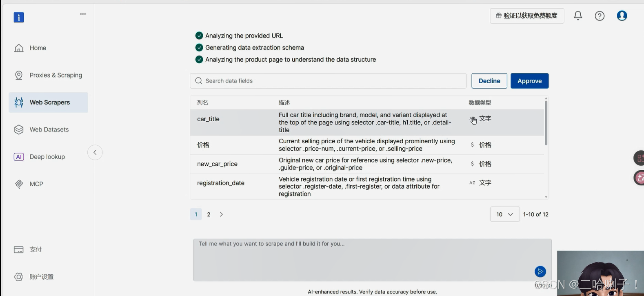Viewport: 644px width, 296px height.
Task: Open Deep lookup page
Action: 48,157
